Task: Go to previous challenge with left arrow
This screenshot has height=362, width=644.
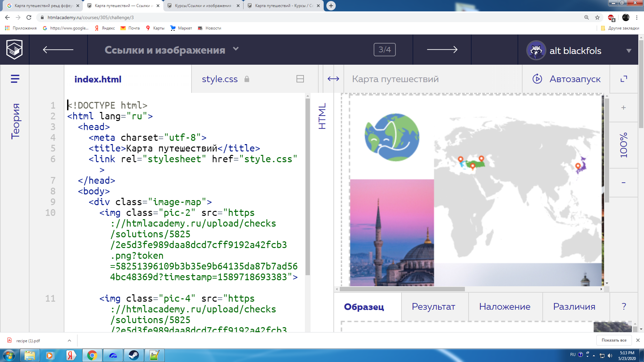Action: click(58, 50)
